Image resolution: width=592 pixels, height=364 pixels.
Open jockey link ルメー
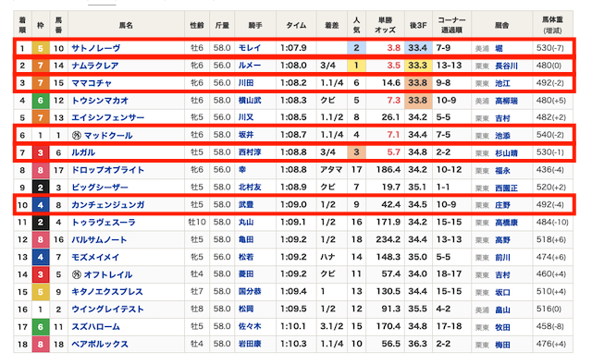(x=250, y=66)
